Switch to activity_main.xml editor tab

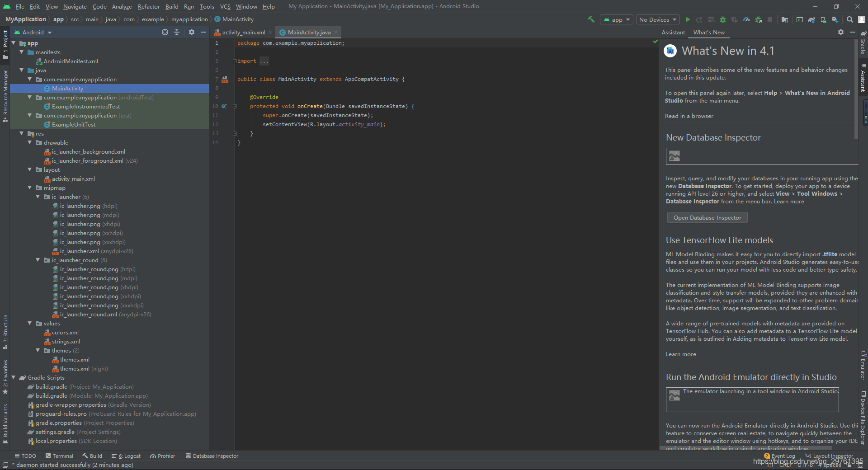pos(244,32)
